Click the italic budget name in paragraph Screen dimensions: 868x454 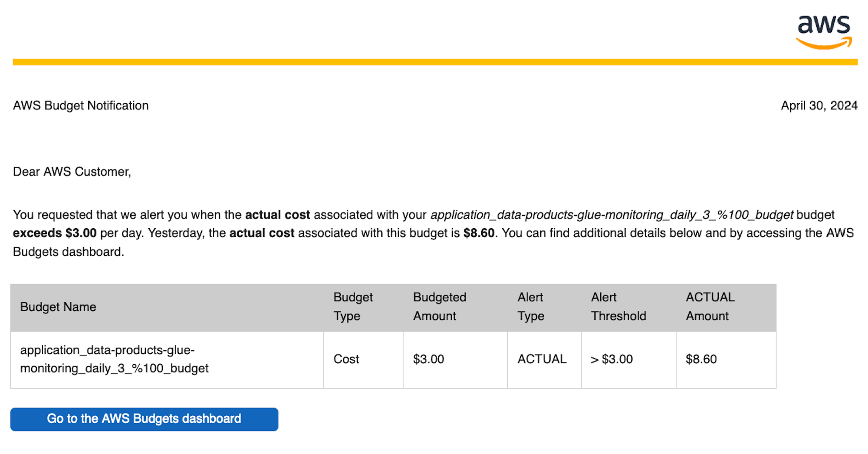612,215
